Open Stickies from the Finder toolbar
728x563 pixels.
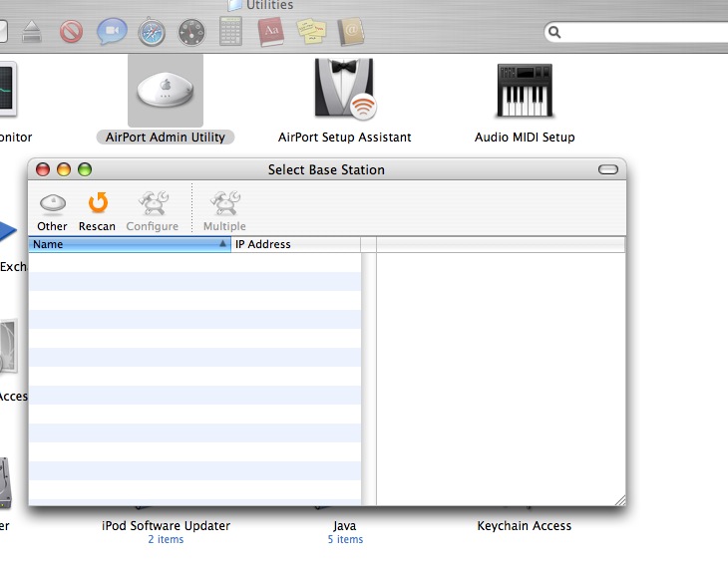(311, 31)
